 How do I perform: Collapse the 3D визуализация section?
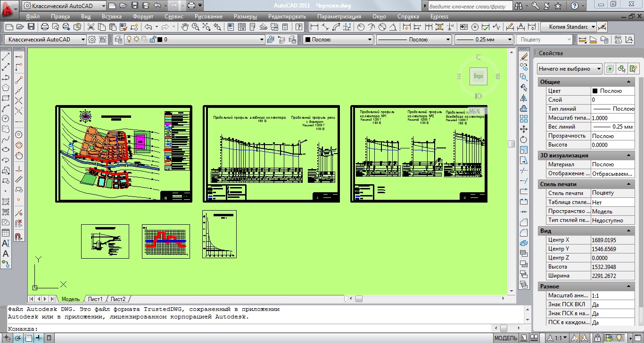(x=628, y=155)
